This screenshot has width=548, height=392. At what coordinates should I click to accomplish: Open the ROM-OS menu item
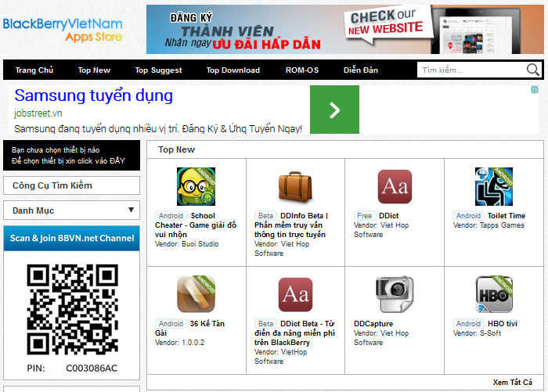tap(301, 70)
